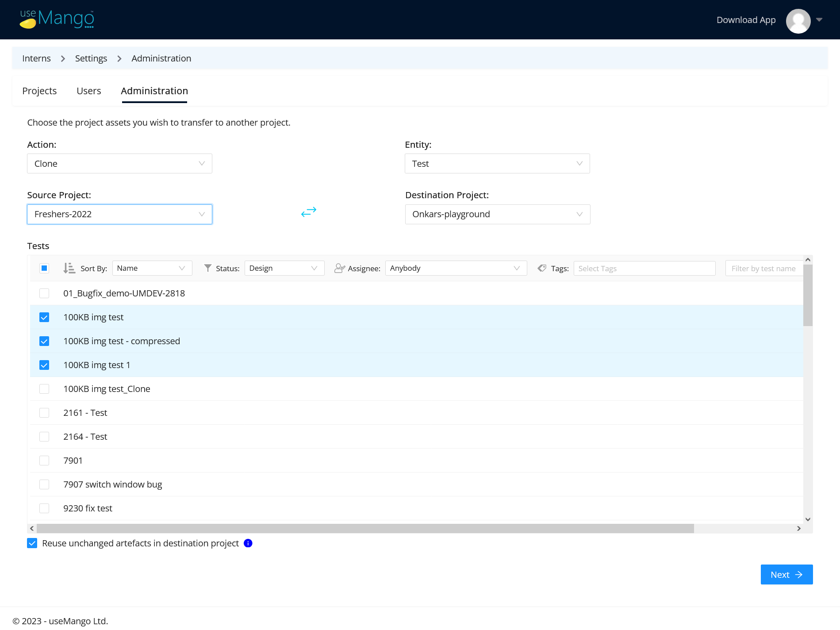Click the Next button

pos(786,574)
